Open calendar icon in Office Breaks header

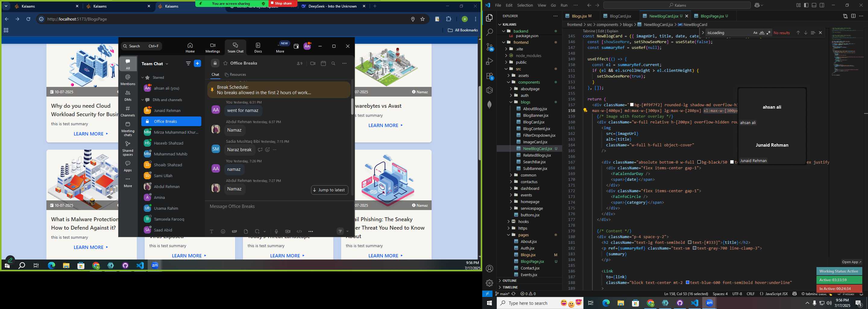(x=323, y=63)
